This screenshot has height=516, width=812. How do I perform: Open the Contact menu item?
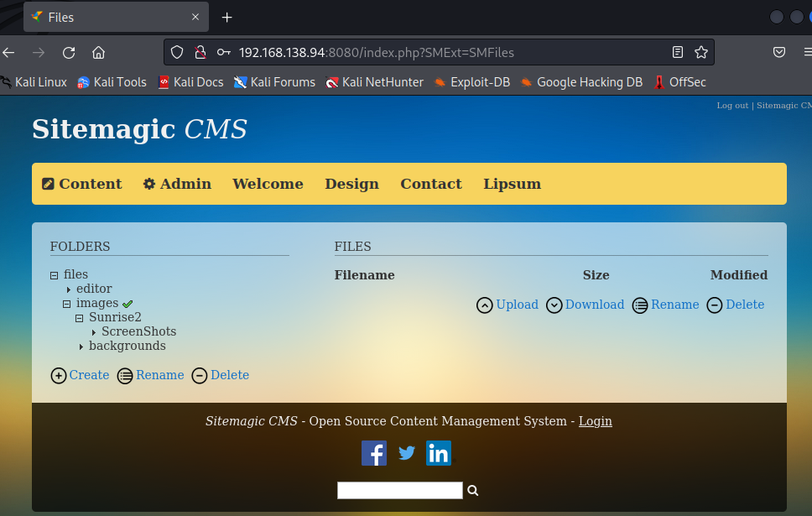click(431, 184)
